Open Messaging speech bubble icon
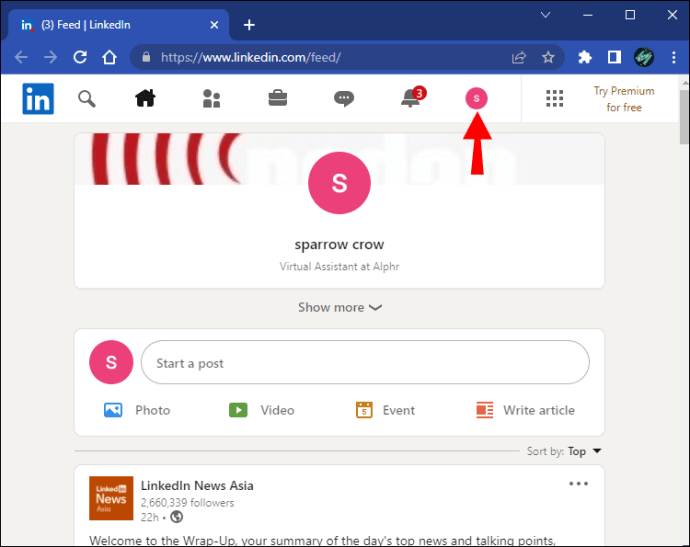This screenshot has height=547, width=690. pos(344,99)
